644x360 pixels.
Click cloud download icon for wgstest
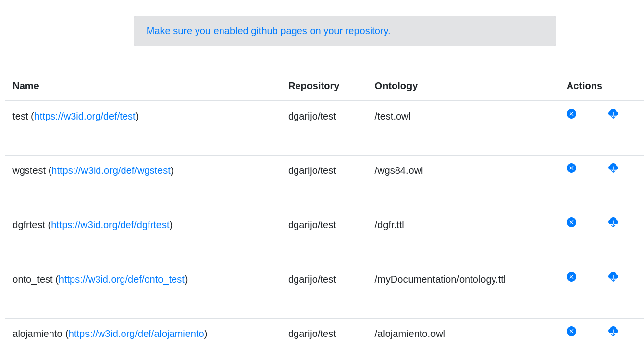point(613,168)
